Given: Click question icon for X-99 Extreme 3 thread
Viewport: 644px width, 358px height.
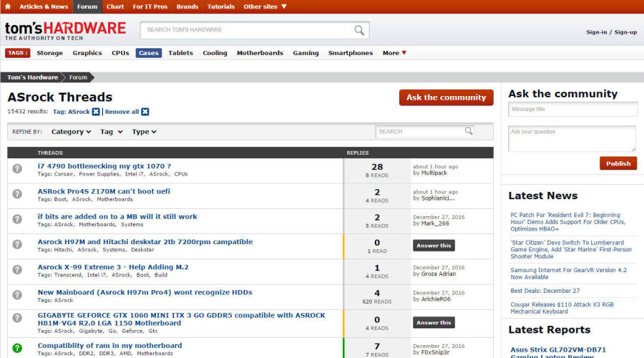Looking at the screenshot, I should (x=17, y=270).
